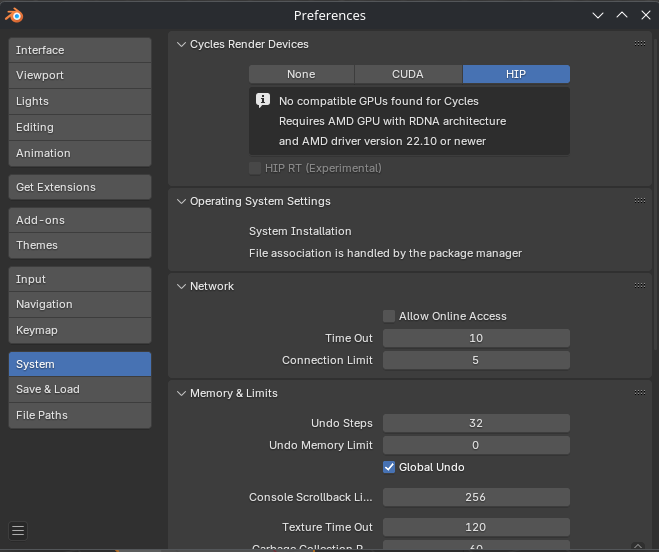Image resolution: width=659 pixels, height=552 pixels.
Task: Close the Preferences window
Action: click(x=646, y=16)
